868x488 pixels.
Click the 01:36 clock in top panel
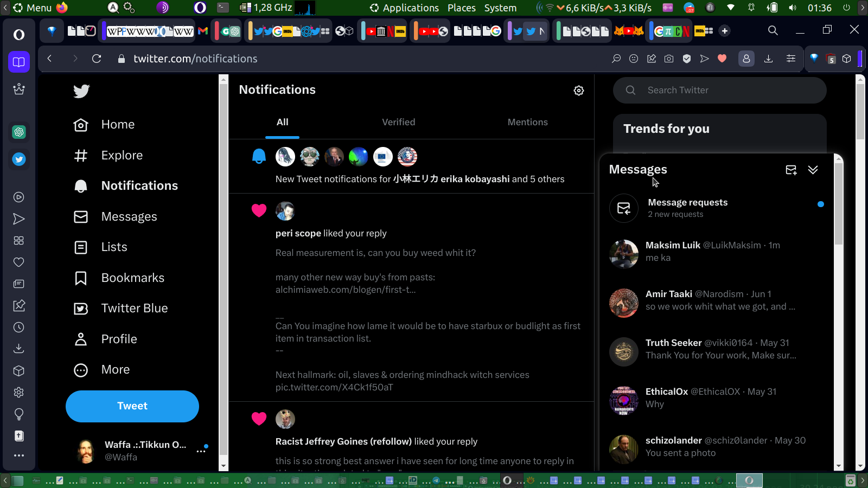(x=820, y=8)
